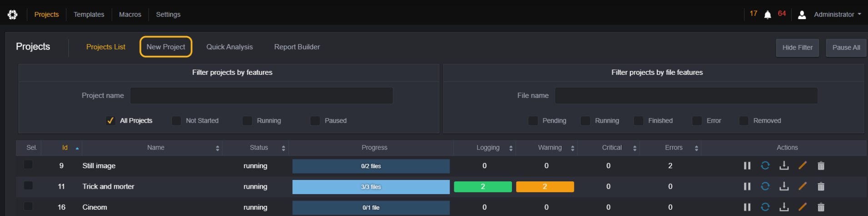This screenshot has height=216, width=868.
Task: Click the app logo icon
Action: (x=13, y=15)
